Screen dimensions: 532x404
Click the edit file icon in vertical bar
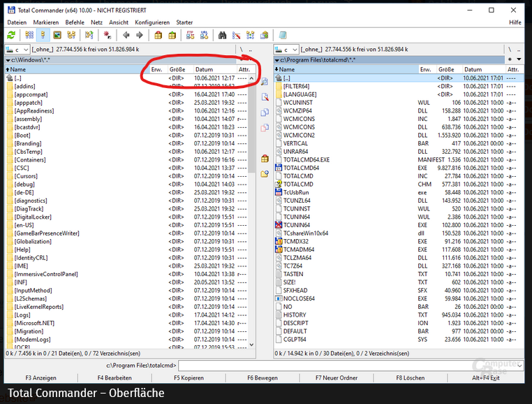click(265, 97)
